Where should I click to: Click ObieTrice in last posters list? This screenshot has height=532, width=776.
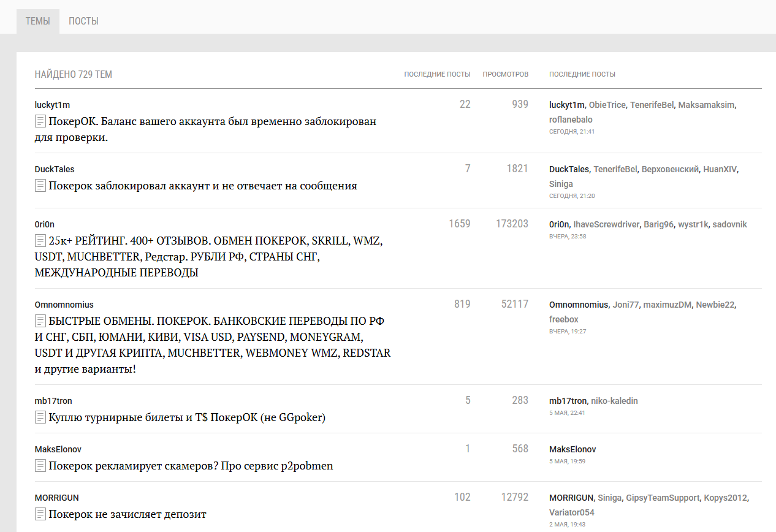pyautogui.click(x=607, y=105)
